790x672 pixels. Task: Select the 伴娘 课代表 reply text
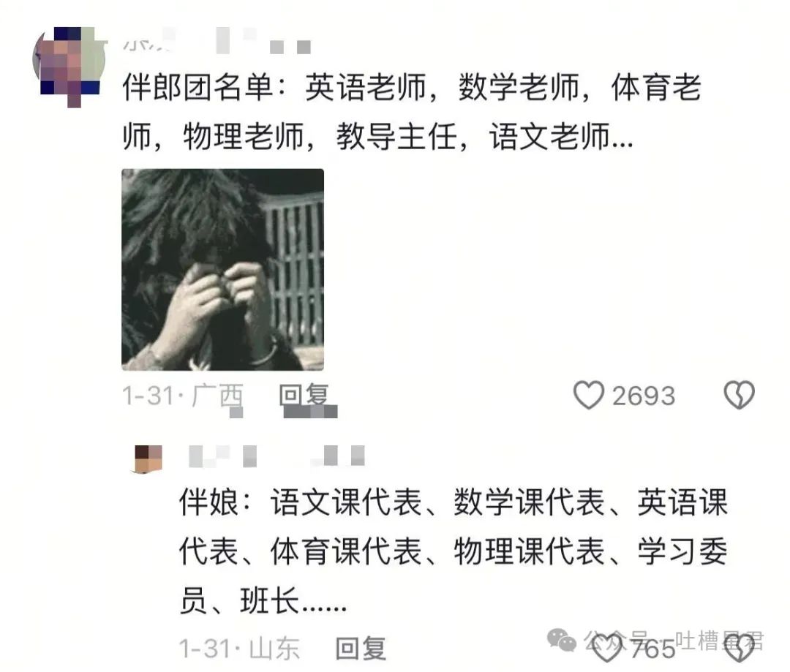[454, 551]
